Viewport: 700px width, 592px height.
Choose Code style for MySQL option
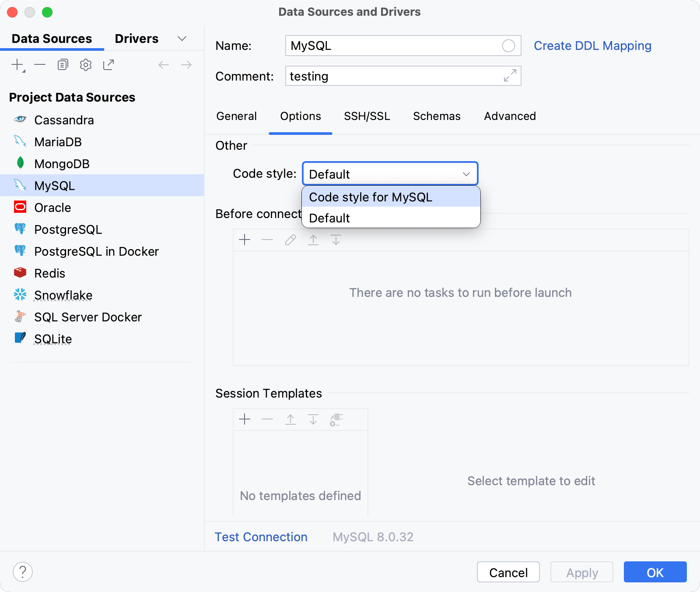370,197
